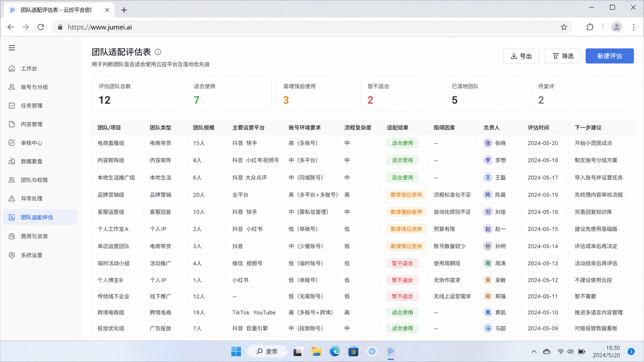Image resolution: width=644 pixels, height=362 pixels.
Task: Click 单店运营团队 team name
Action: (x=114, y=246)
